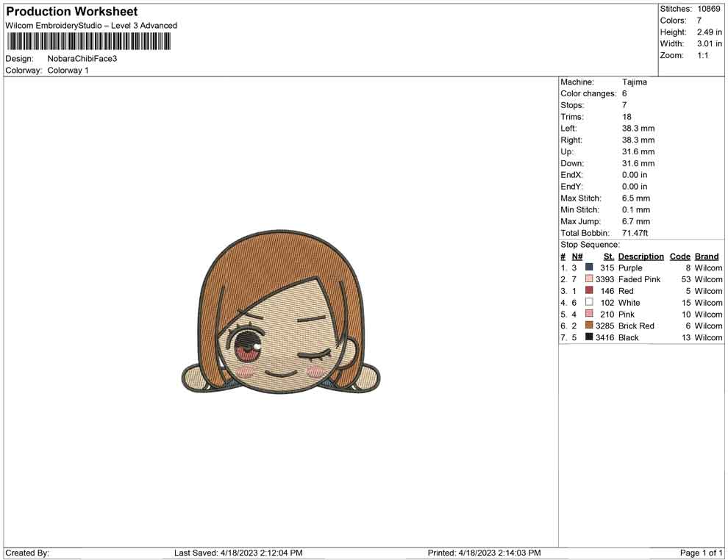Viewport: 728px width, 560px height.
Task: Click the Color changes value 6
Action: 624,93
